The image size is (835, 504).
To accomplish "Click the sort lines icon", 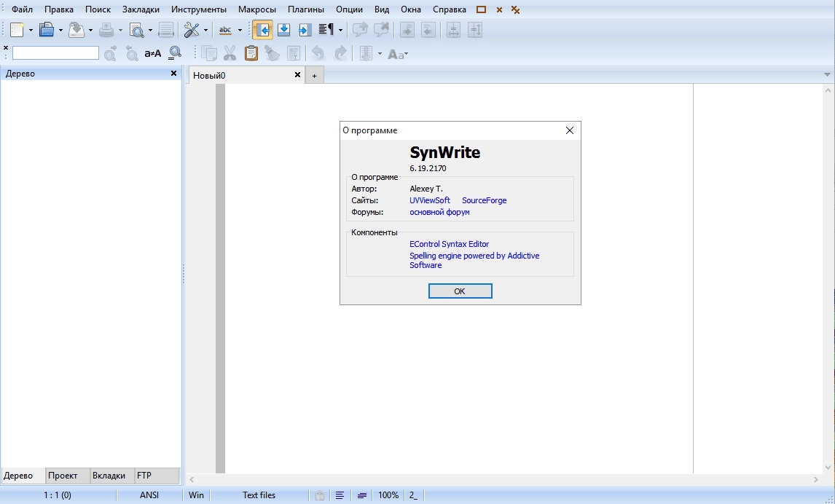I will (x=366, y=53).
